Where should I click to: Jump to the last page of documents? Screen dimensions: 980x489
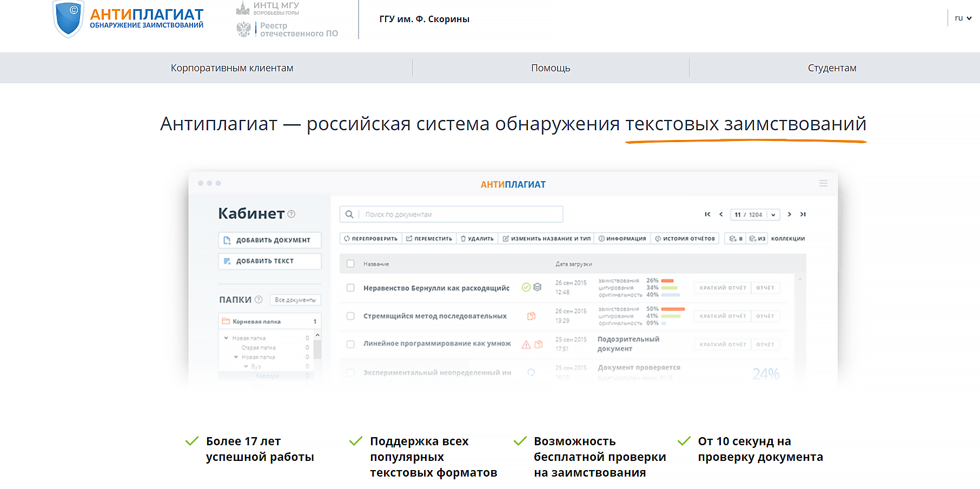tap(803, 215)
